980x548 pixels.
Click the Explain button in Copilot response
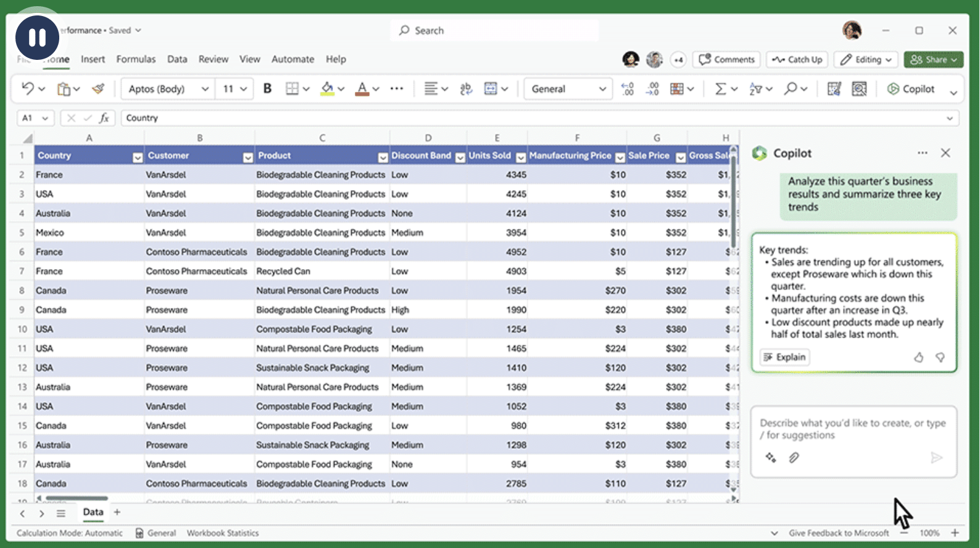[x=785, y=357]
